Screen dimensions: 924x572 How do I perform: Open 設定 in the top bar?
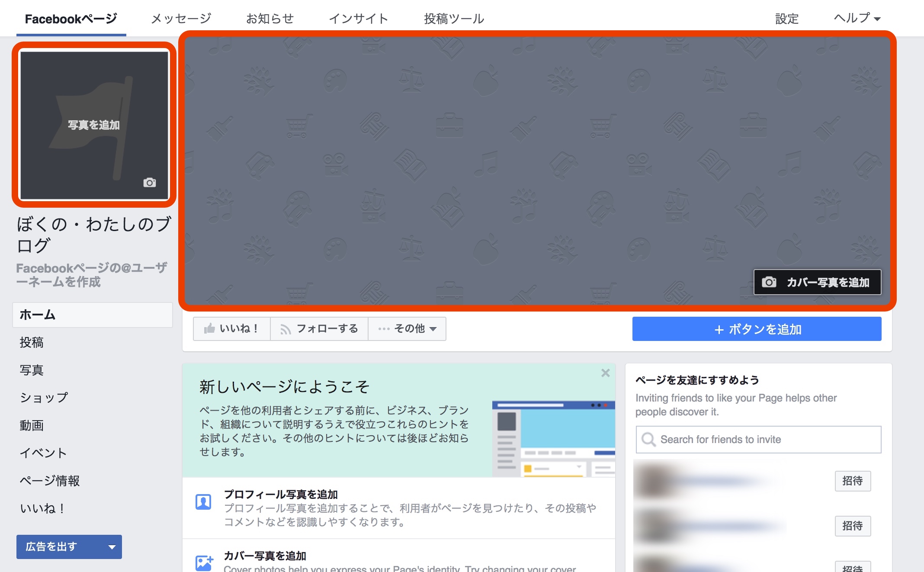pyautogui.click(x=786, y=19)
